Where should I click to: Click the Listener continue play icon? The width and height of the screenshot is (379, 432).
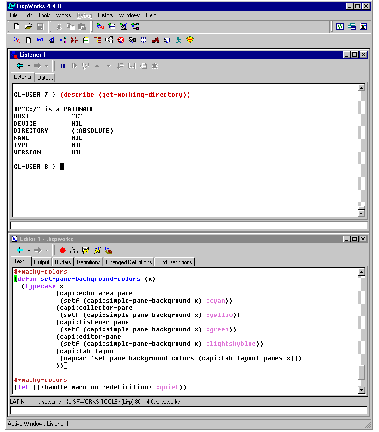[x=74, y=66]
